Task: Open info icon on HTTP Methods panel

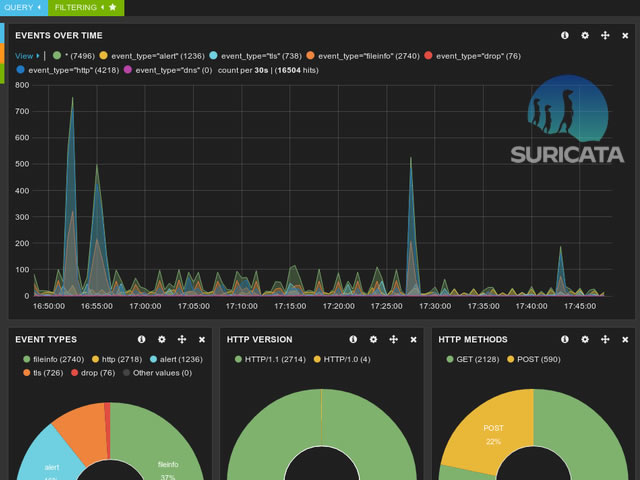Action: pos(564,339)
